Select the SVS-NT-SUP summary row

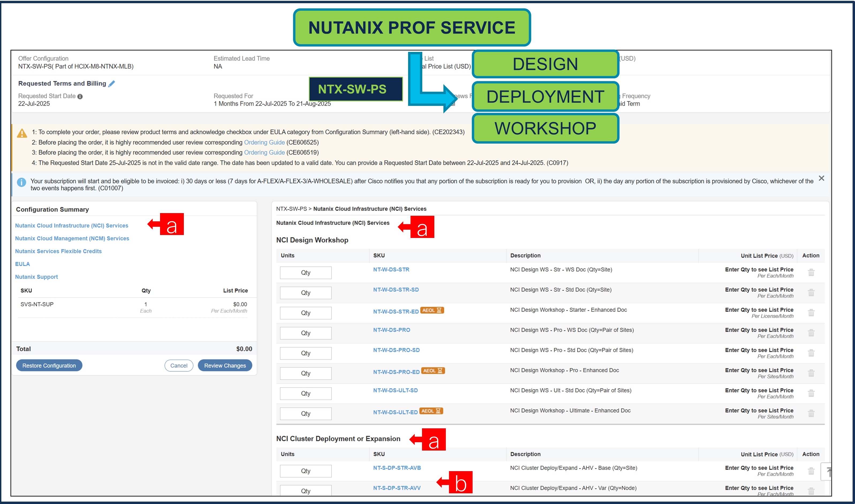134,307
